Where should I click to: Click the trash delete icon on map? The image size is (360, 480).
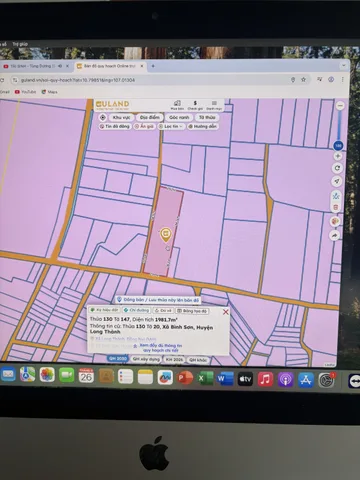(x=336, y=207)
